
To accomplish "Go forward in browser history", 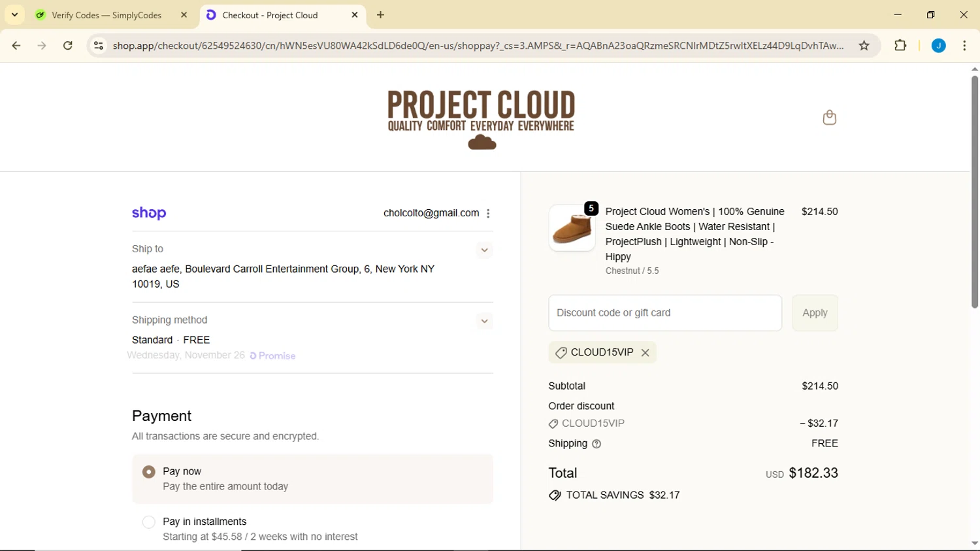I will [x=42, y=46].
